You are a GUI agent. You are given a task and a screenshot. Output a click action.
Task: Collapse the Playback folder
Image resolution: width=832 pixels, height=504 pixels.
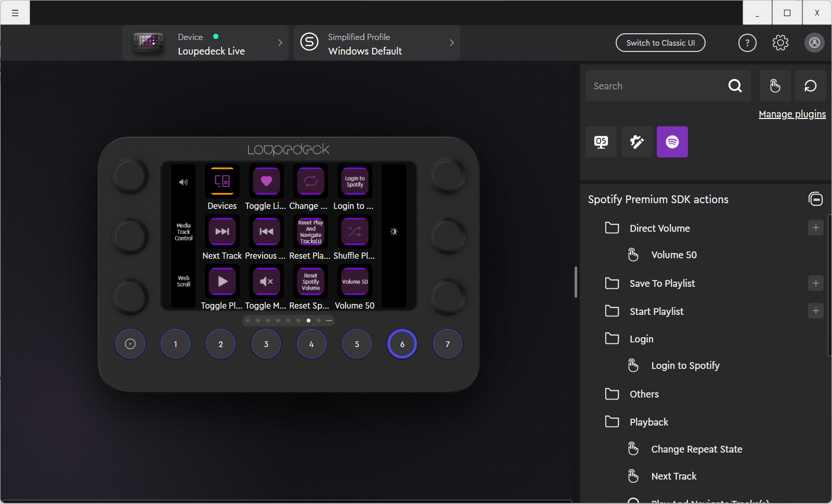[x=612, y=422]
